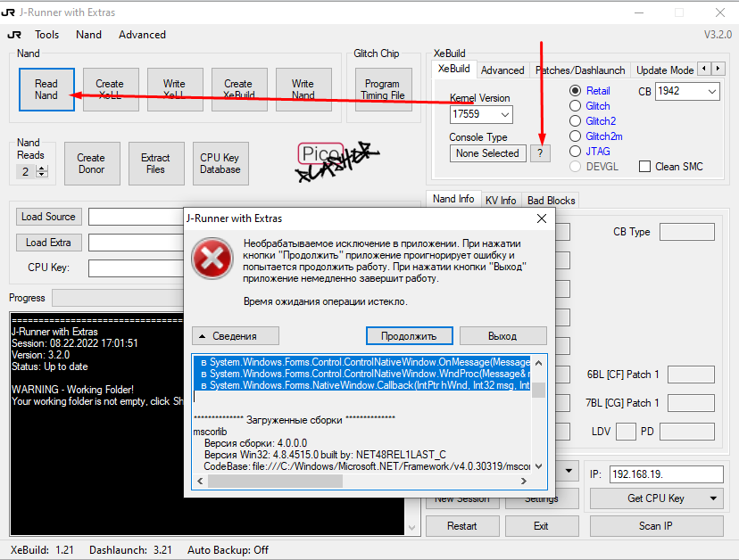The image size is (739, 560).
Task: Click the Extract Files button
Action: pos(156,163)
